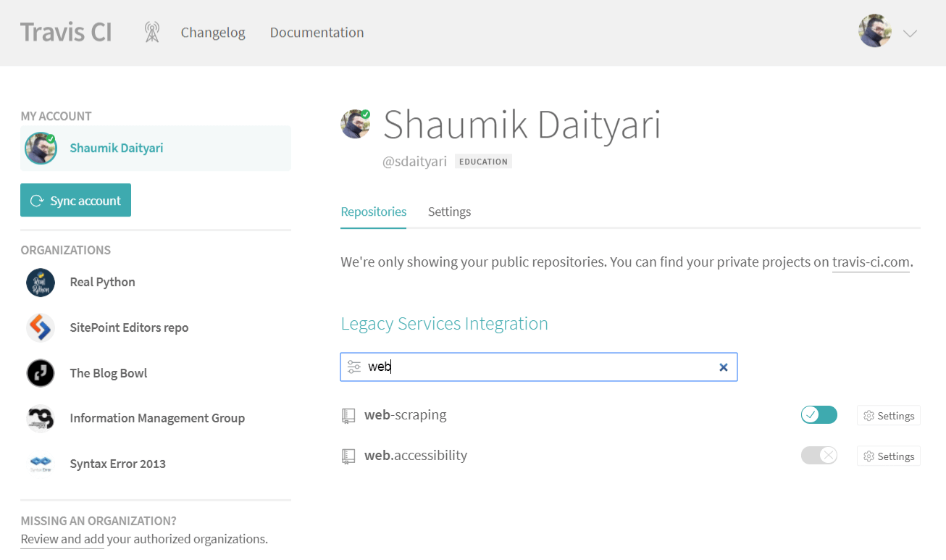Image resolution: width=946 pixels, height=560 pixels.
Task: Enable the web.accessibility repository toggle
Action: 819,456
